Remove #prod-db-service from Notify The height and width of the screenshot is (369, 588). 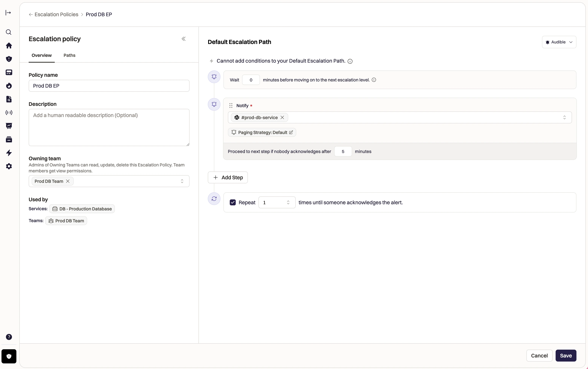pos(282,117)
